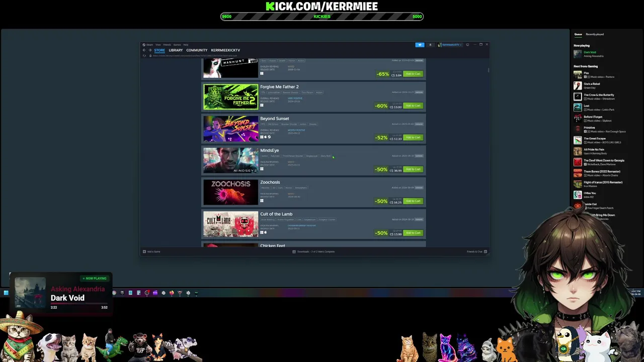This screenshot has height=362, width=644.
Task: Click the Zoochosis title link
Action: point(270,182)
